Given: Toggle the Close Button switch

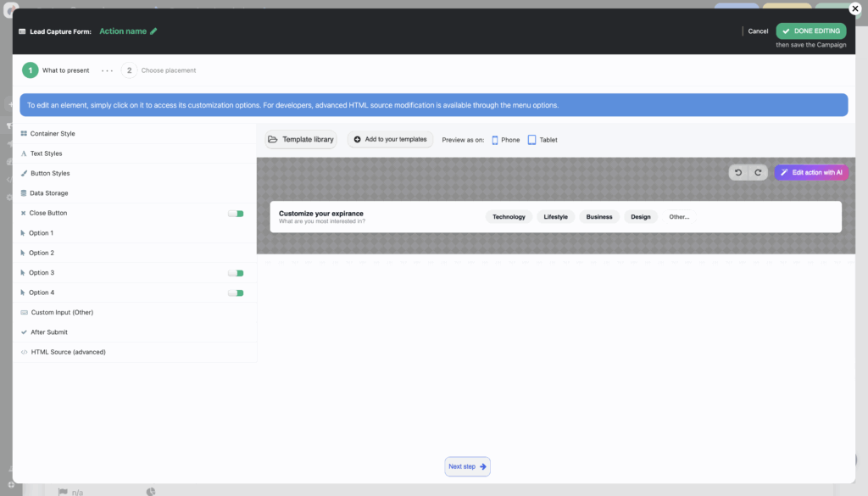Looking at the screenshot, I should pyautogui.click(x=236, y=214).
